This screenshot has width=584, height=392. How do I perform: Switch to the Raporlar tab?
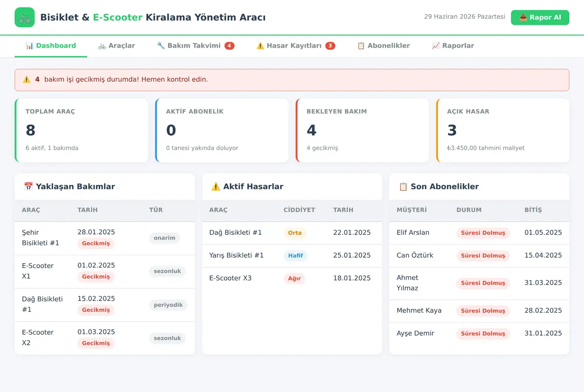point(453,46)
